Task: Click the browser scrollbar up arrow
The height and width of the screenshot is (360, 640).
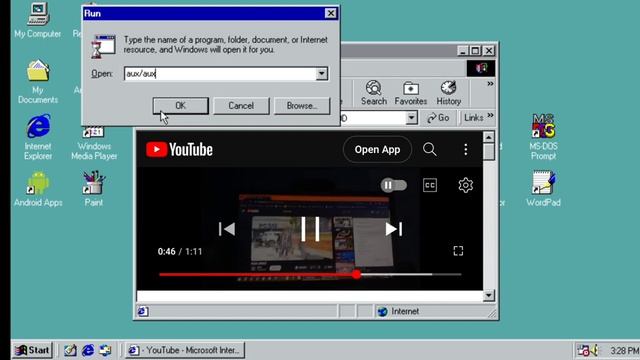Action: click(489, 137)
